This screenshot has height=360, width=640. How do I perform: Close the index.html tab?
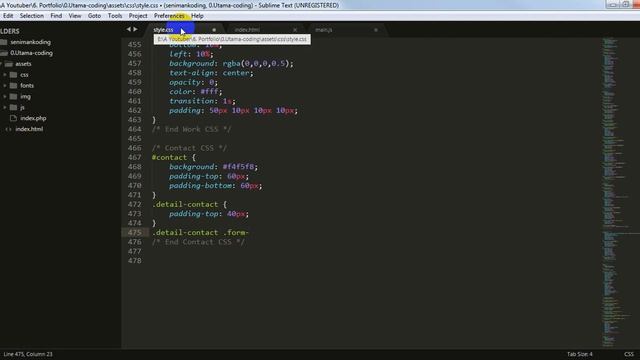[295, 30]
